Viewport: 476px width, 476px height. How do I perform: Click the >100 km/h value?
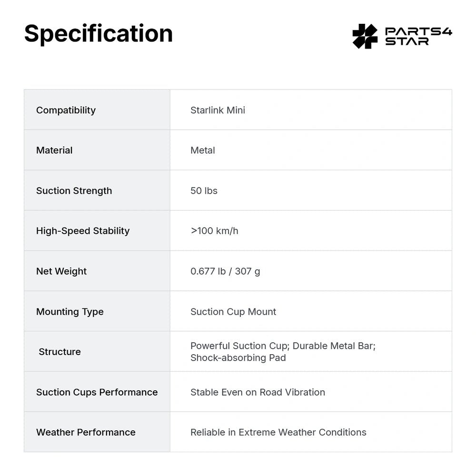pyautogui.click(x=214, y=231)
